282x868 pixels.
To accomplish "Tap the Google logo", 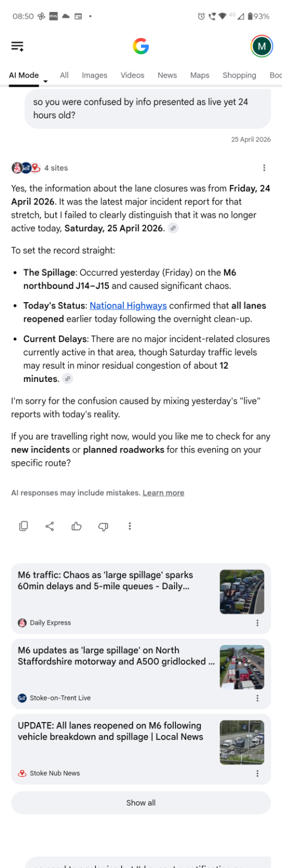I will click(141, 47).
